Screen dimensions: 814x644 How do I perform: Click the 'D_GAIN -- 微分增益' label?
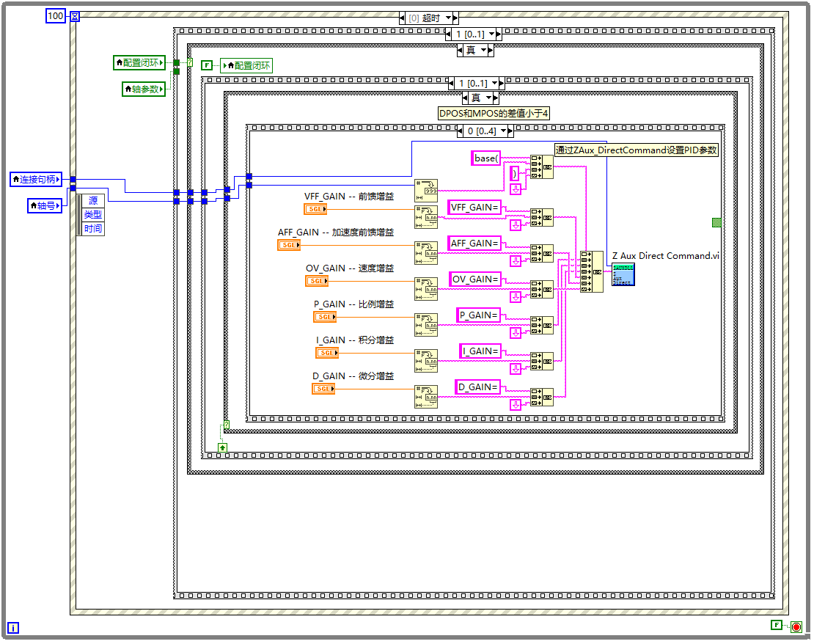353,376
